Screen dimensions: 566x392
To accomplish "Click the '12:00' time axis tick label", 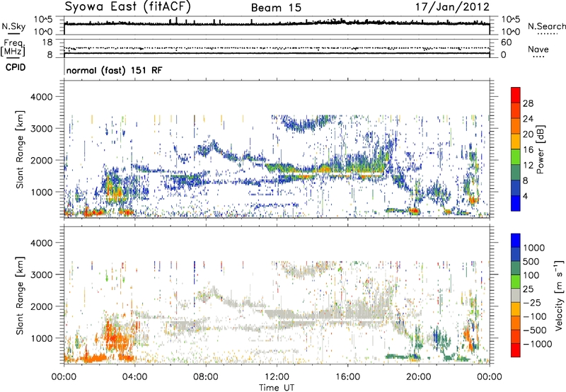I will click(x=277, y=377).
